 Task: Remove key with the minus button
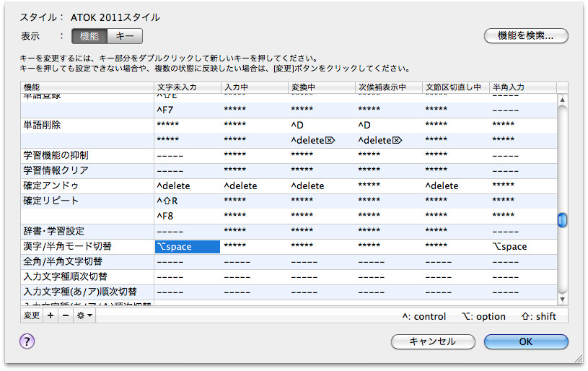66,315
